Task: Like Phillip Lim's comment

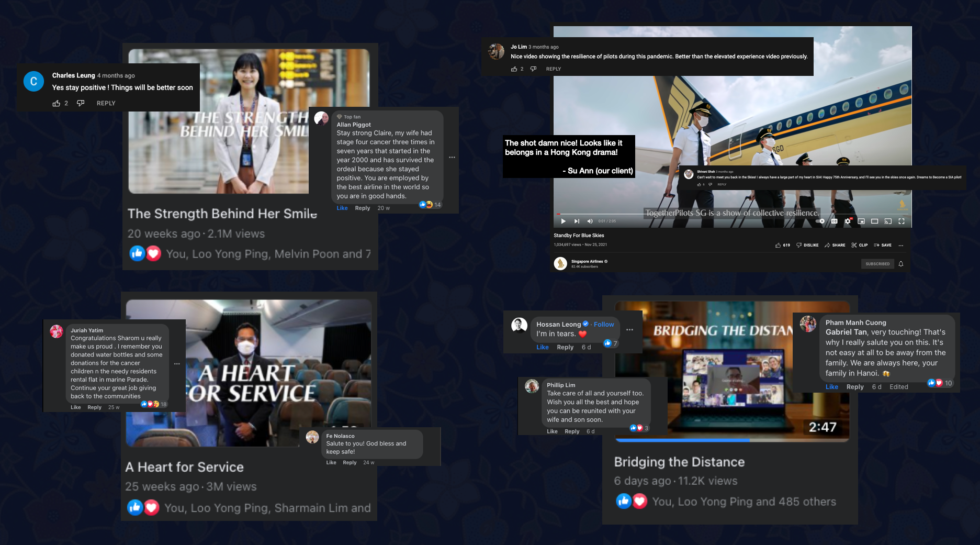Action: click(x=553, y=432)
